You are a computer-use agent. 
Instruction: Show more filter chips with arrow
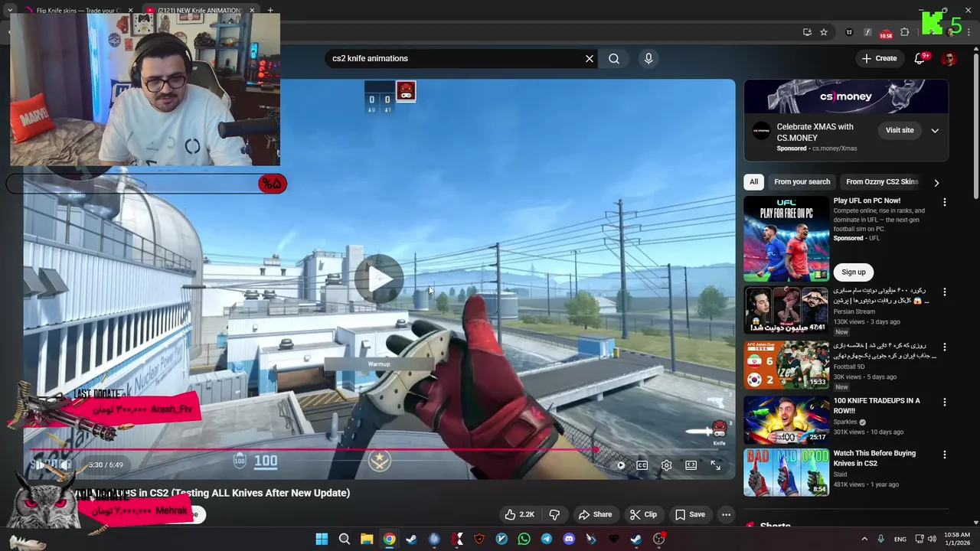tap(936, 183)
